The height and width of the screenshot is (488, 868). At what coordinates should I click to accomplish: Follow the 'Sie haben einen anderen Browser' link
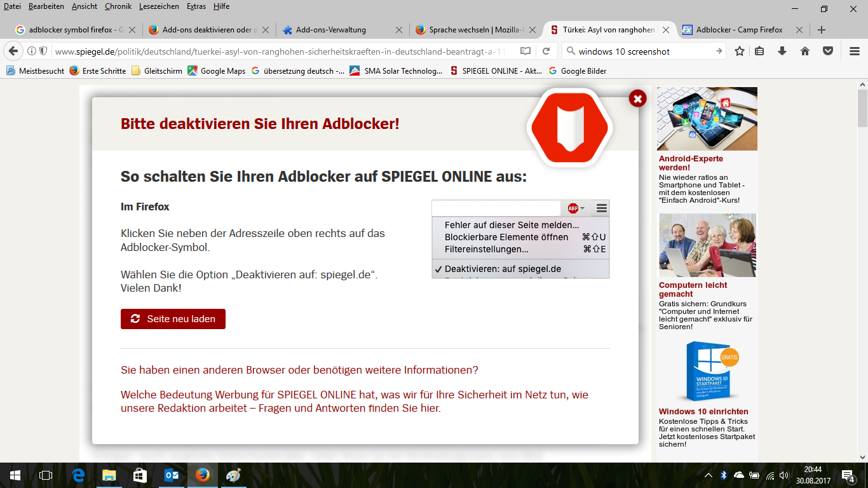coord(299,370)
